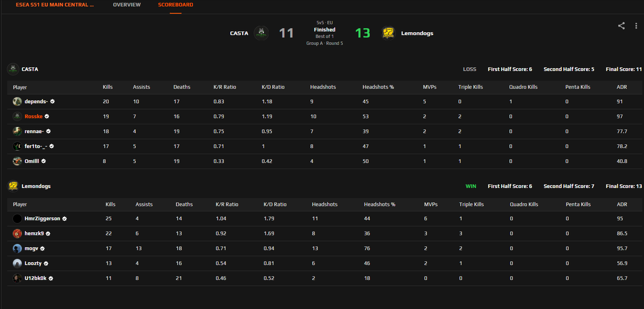Select the SCOREBOARD tab
The width and height of the screenshot is (644, 309).
click(x=175, y=5)
